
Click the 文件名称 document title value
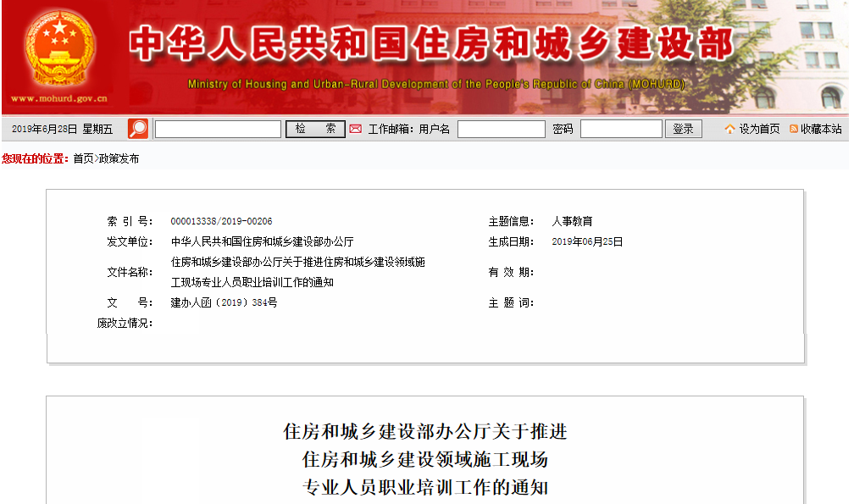click(x=298, y=272)
